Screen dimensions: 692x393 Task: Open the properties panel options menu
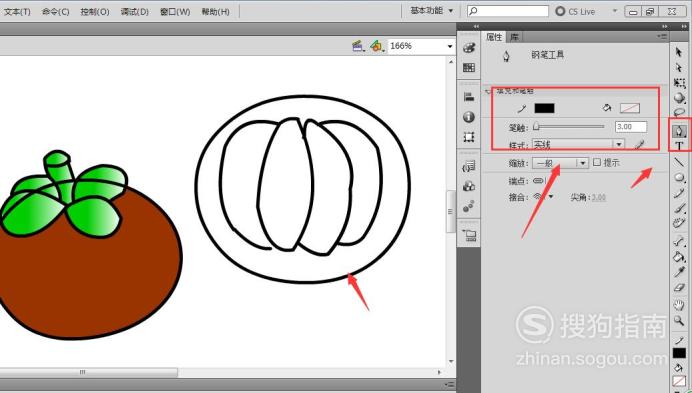click(x=662, y=37)
